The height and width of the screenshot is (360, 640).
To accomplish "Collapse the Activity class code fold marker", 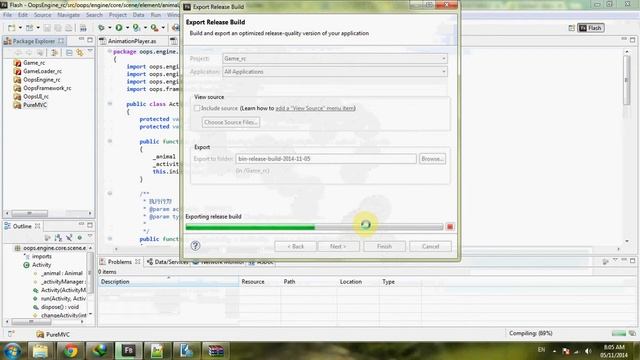I will pyautogui.click(x=110, y=104).
